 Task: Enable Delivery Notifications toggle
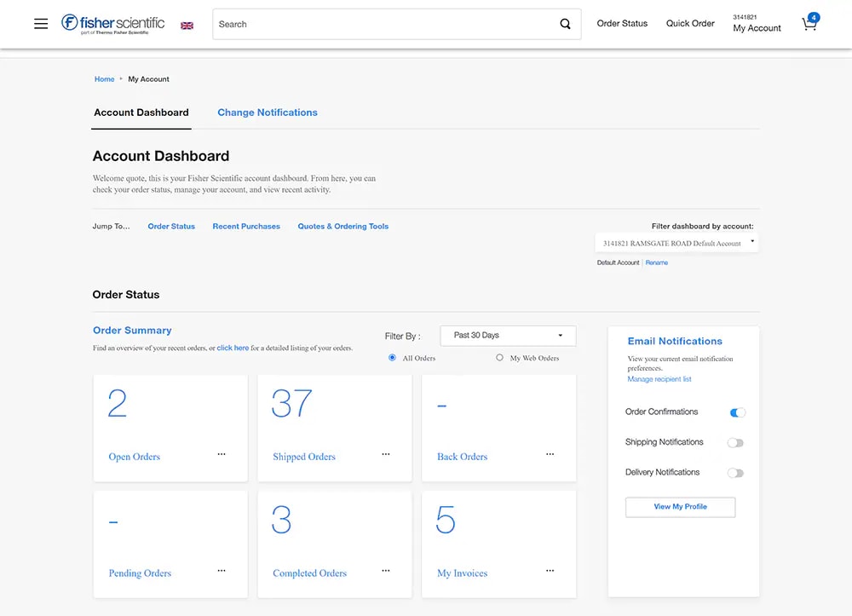tap(734, 473)
